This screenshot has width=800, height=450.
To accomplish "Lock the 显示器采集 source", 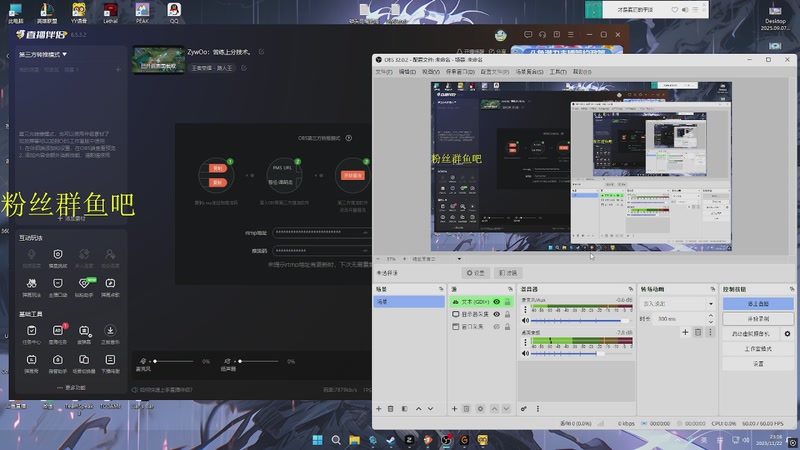I will point(508,314).
